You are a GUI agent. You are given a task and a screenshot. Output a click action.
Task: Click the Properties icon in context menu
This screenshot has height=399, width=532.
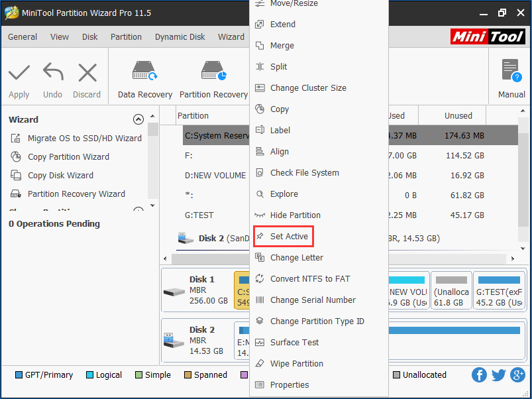(260, 384)
